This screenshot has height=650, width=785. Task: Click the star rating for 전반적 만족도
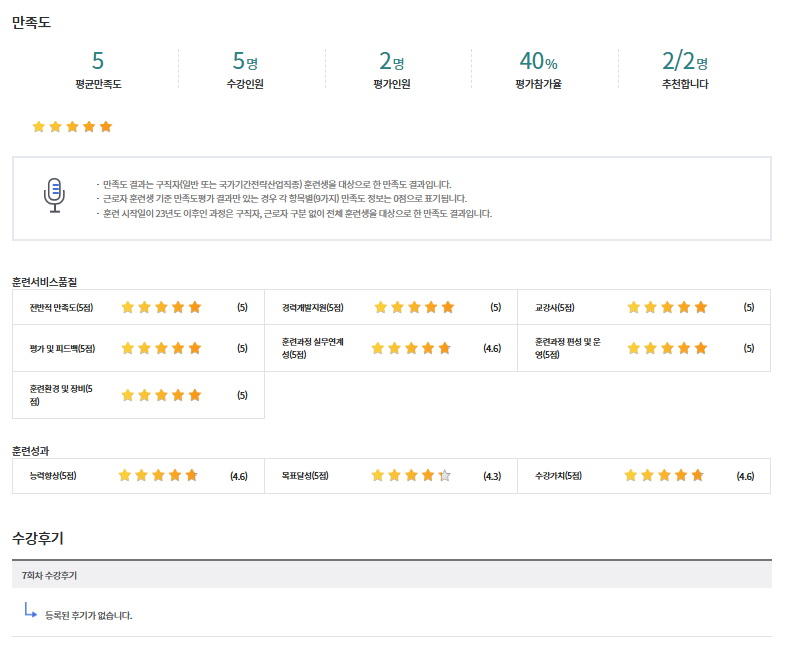coord(161,307)
